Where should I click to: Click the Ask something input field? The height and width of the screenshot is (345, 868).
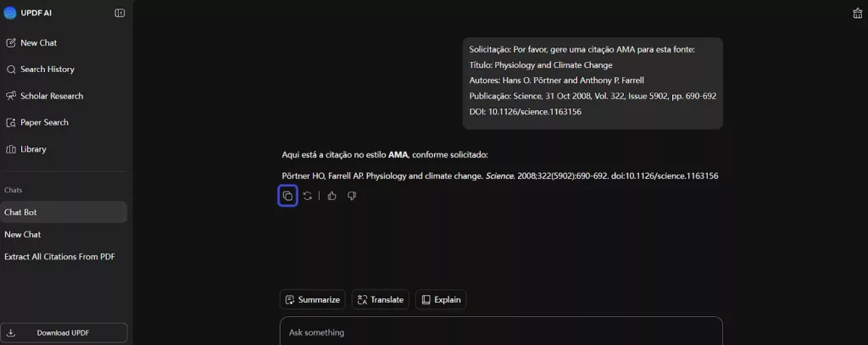[501, 331]
